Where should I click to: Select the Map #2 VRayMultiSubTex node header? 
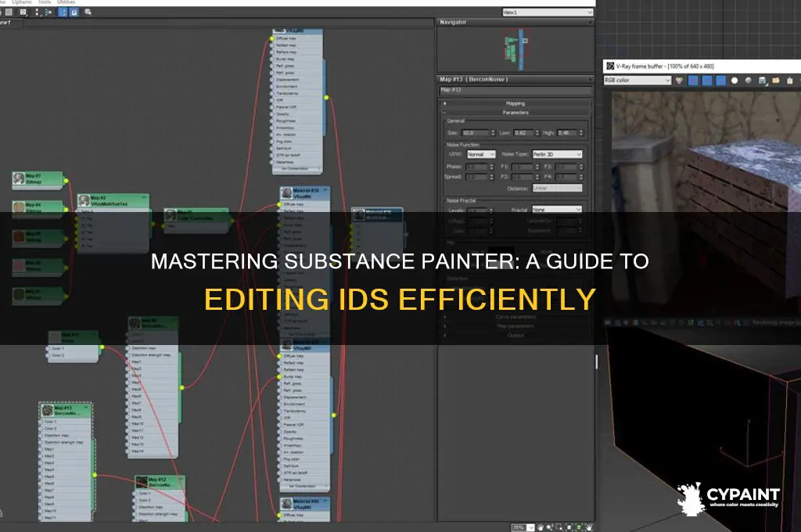pos(113,200)
